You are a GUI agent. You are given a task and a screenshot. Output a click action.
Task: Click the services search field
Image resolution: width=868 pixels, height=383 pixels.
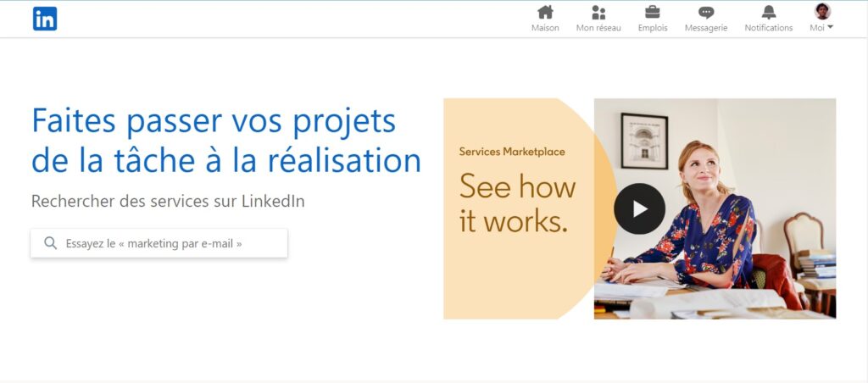point(159,243)
